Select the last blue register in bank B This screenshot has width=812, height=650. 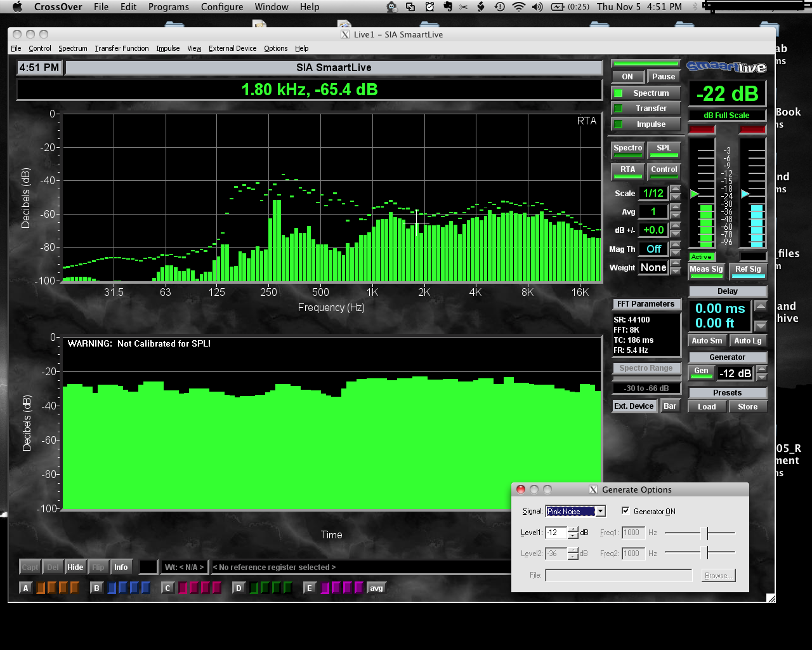pos(145,588)
